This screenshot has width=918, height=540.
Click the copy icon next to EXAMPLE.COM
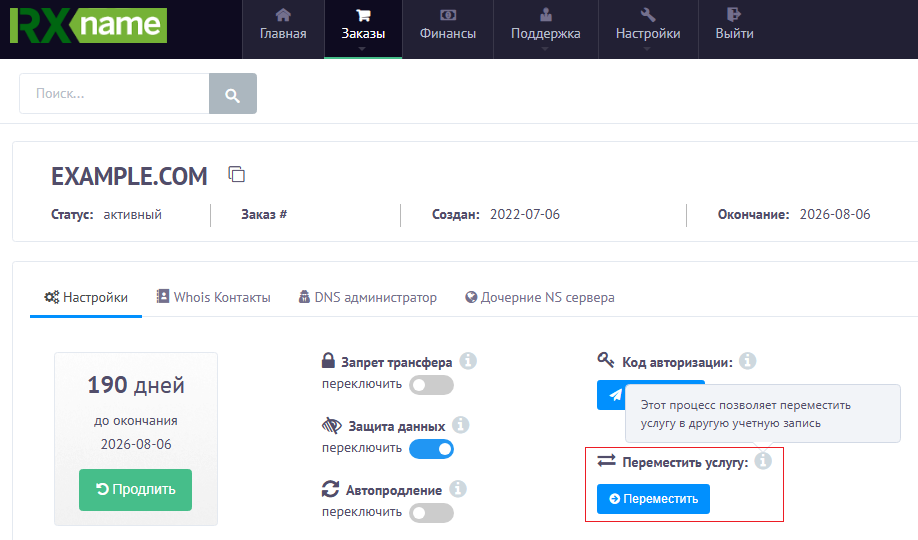tap(237, 175)
